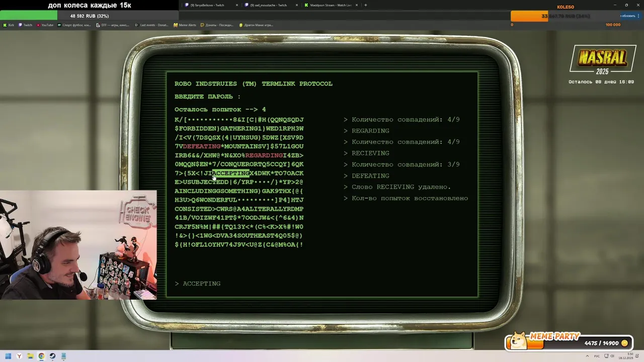Select the word INCLUDING in terminal
This screenshot has height=362, width=644.
pyautogui.click(x=197, y=191)
